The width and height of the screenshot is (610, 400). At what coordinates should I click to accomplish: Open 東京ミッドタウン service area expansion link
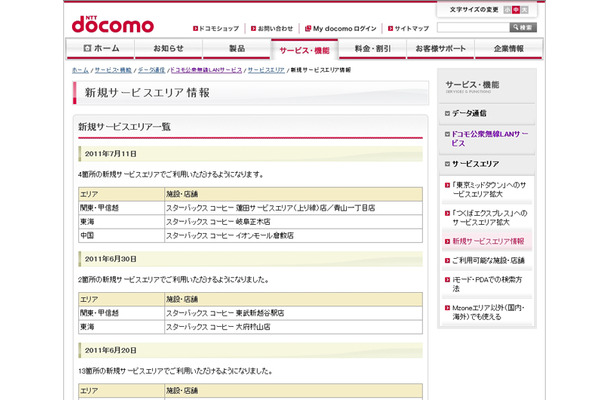(489, 189)
